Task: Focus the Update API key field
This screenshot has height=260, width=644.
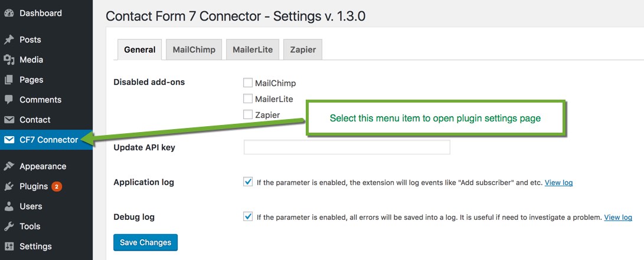Action: click(347, 147)
